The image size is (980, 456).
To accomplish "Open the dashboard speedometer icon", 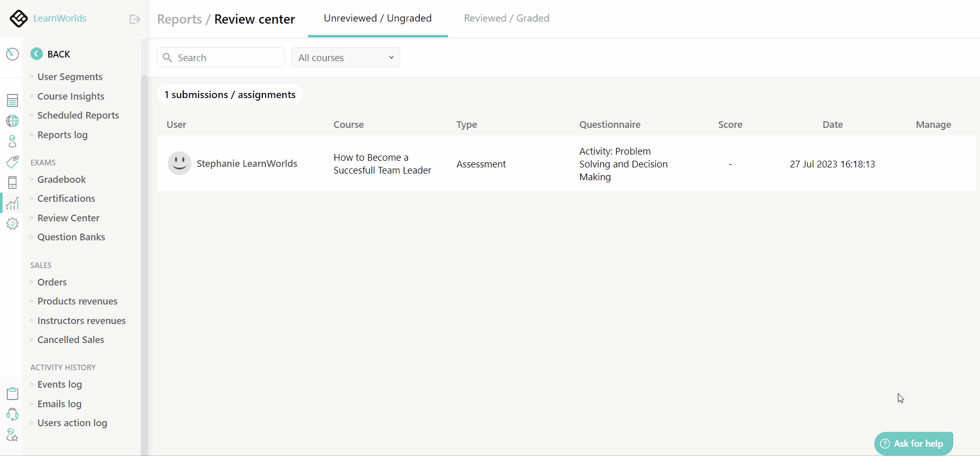I will pyautogui.click(x=12, y=54).
